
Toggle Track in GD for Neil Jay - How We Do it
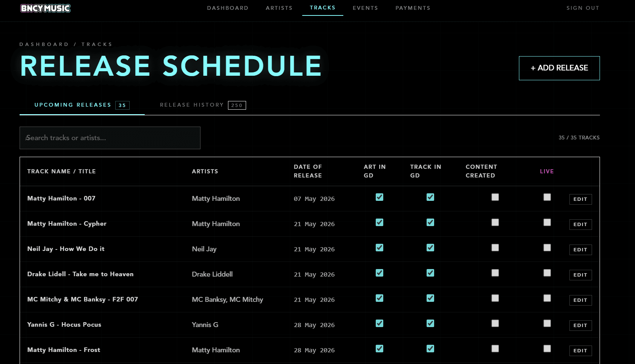[430, 248]
